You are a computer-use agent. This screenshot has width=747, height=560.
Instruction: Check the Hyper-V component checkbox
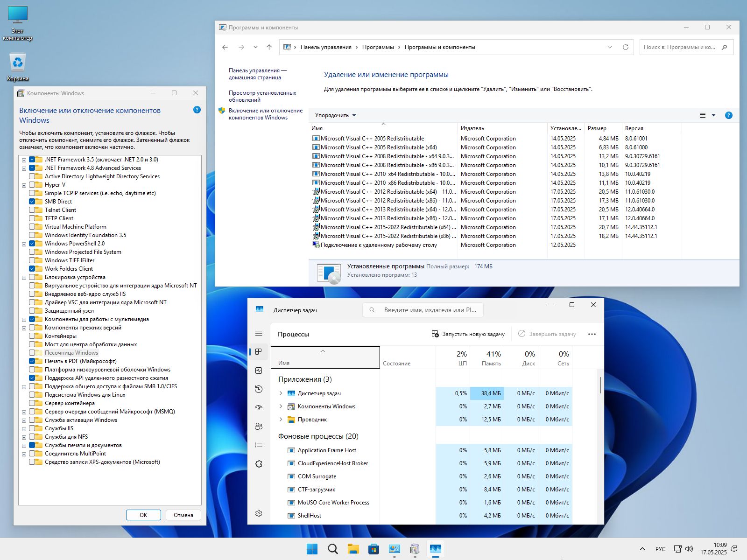(x=32, y=185)
